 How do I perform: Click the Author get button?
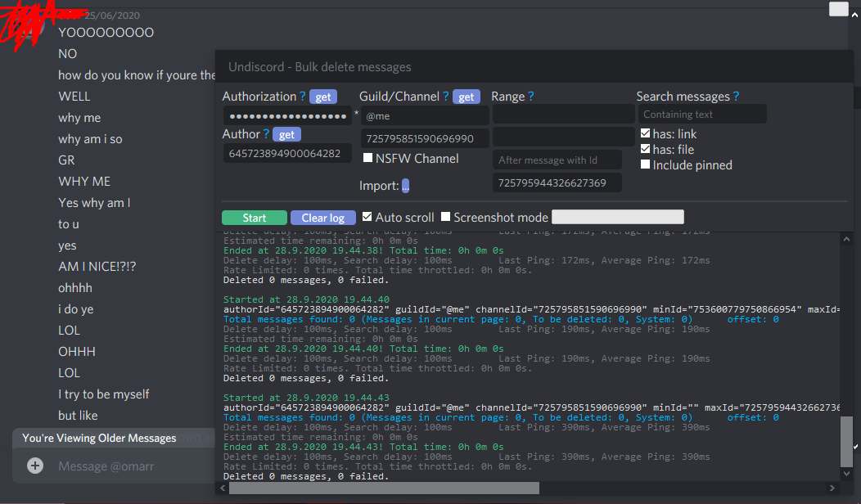tap(286, 134)
